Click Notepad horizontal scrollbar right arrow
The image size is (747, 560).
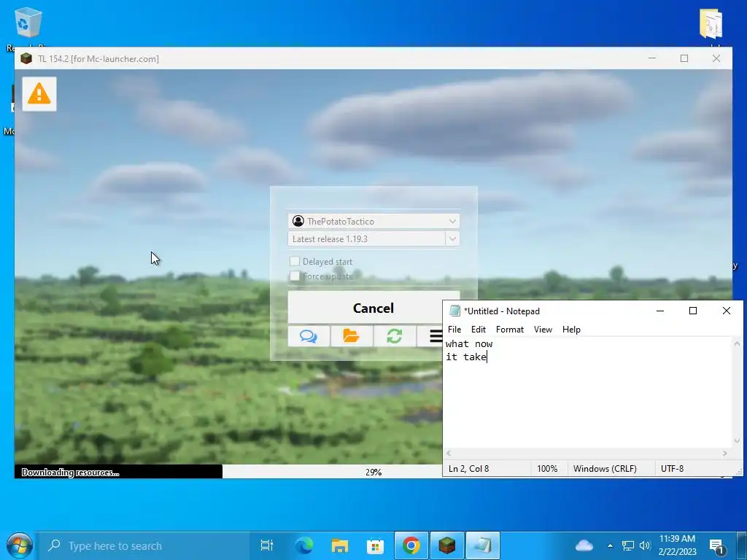[x=725, y=454]
